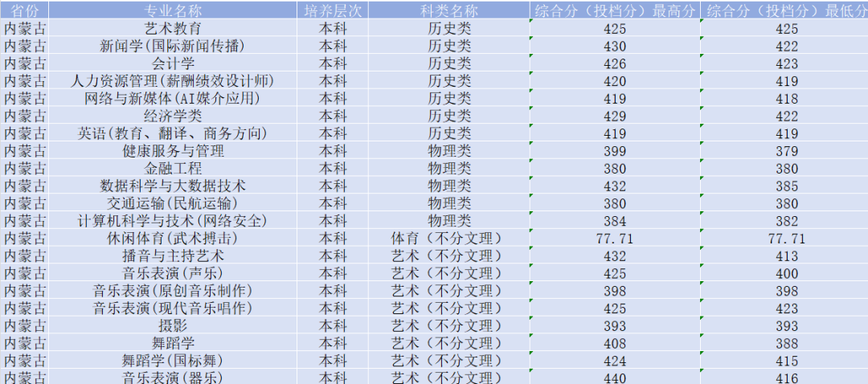Select the 摄影 major cell
The height and width of the screenshot is (384, 868).
click(x=173, y=326)
